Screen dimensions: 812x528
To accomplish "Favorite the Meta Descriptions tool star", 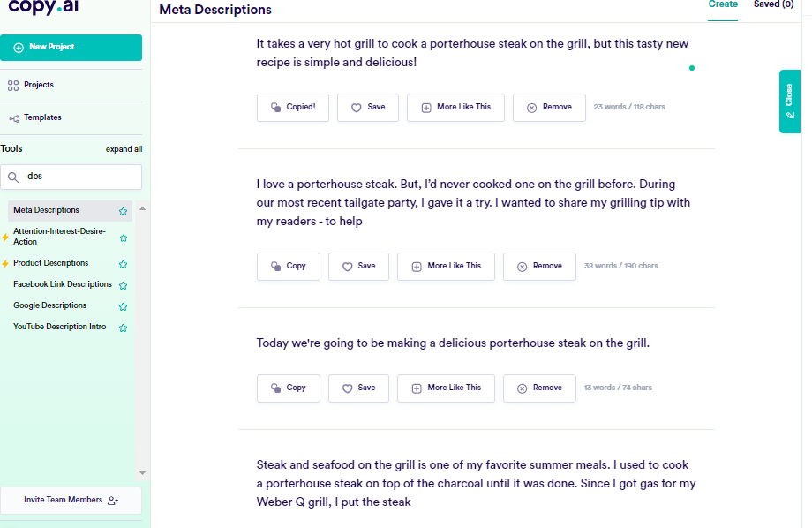I will tap(124, 211).
